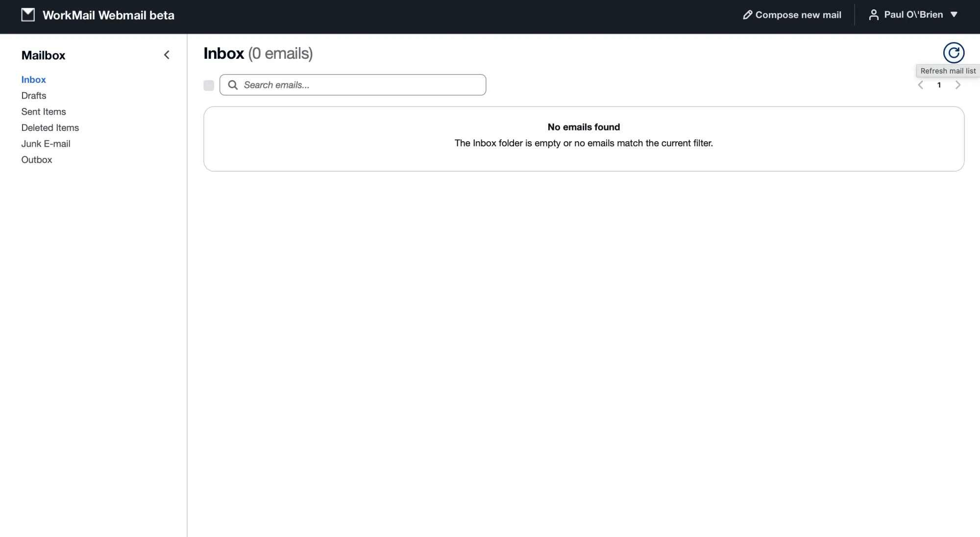This screenshot has width=980, height=537.
Task: Click the Search emails input field
Action: pyautogui.click(x=353, y=85)
